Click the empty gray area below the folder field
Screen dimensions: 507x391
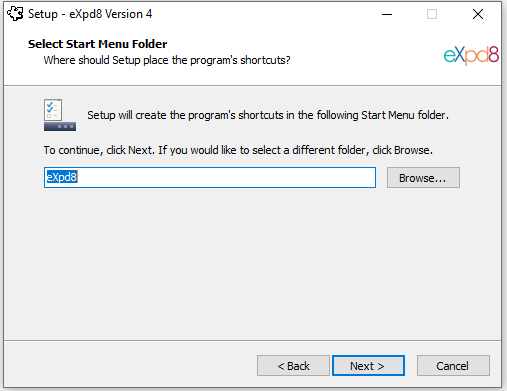(252, 263)
